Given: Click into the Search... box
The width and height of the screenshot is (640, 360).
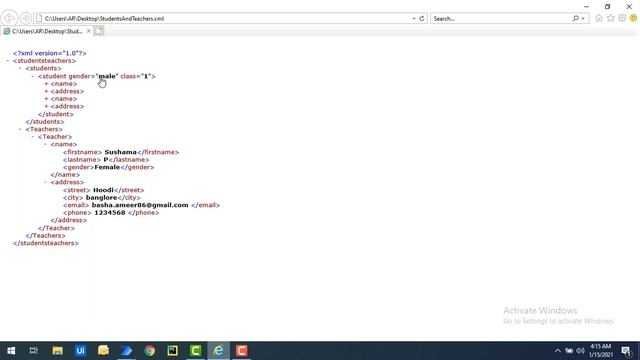Looking at the screenshot, I should pyautogui.click(x=501, y=18).
